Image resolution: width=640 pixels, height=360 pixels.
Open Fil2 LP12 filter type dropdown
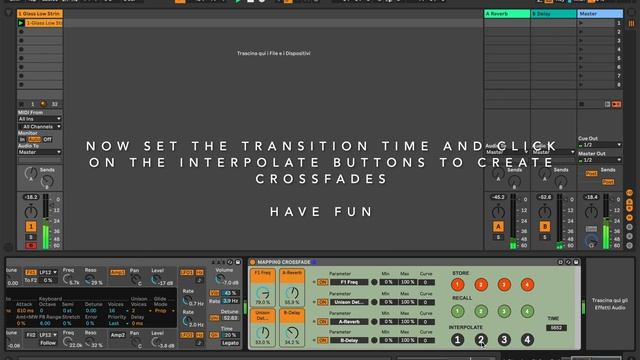pyautogui.click(x=48, y=335)
